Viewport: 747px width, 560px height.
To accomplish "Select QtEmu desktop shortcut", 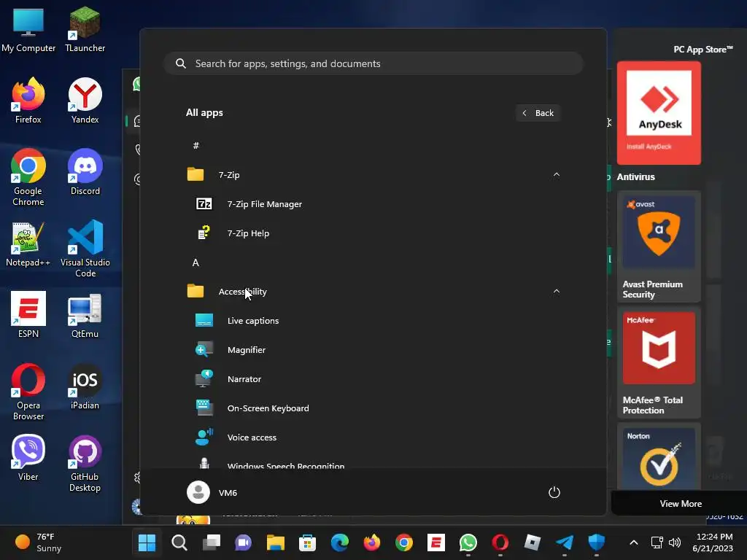I will pos(85,315).
